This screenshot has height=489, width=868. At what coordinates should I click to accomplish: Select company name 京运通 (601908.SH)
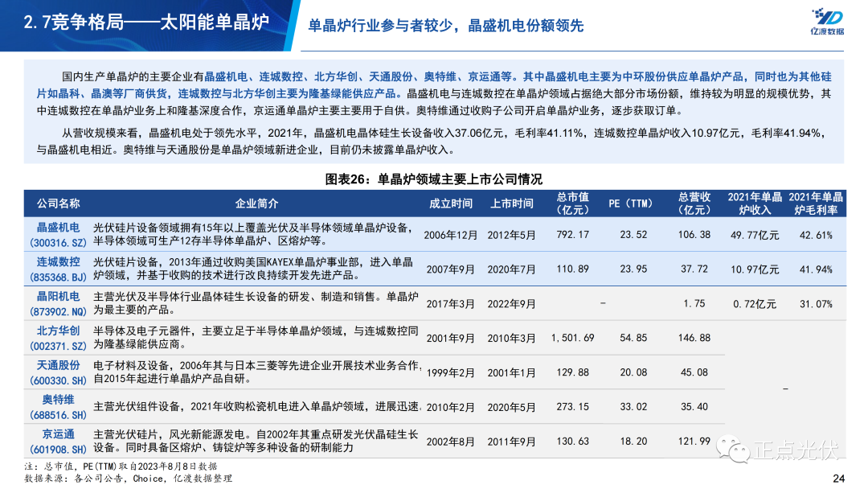[58, 442]
